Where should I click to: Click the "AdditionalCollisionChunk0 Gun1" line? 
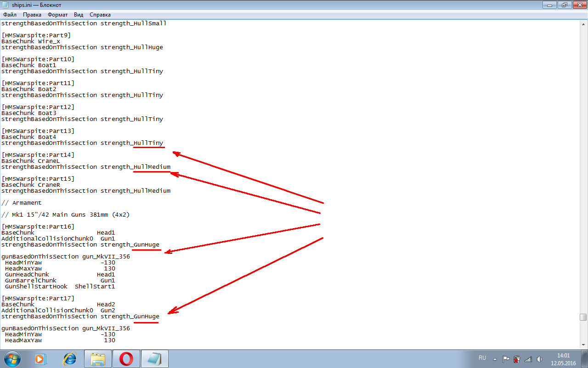58,238
